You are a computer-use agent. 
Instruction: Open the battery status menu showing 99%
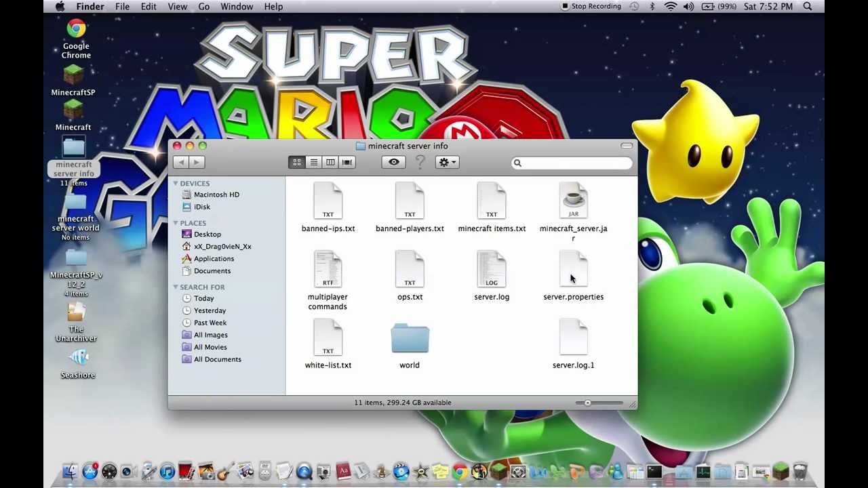tap(719, 6)
